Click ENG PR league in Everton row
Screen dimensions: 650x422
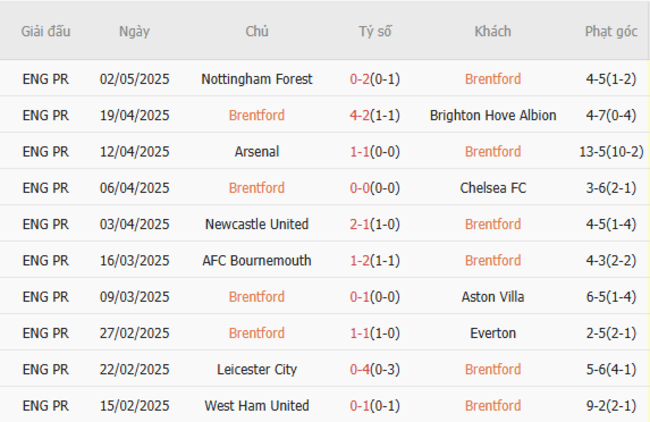pos(46,333)
